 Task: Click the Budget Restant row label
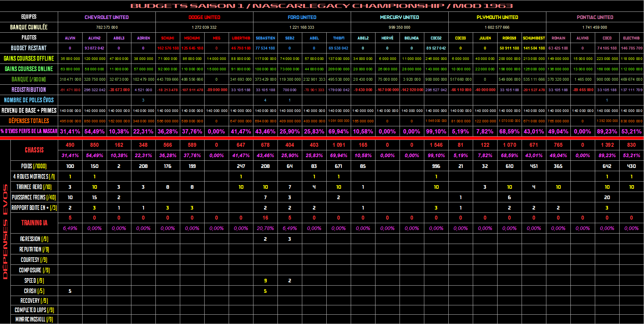(x=29, y=48)
